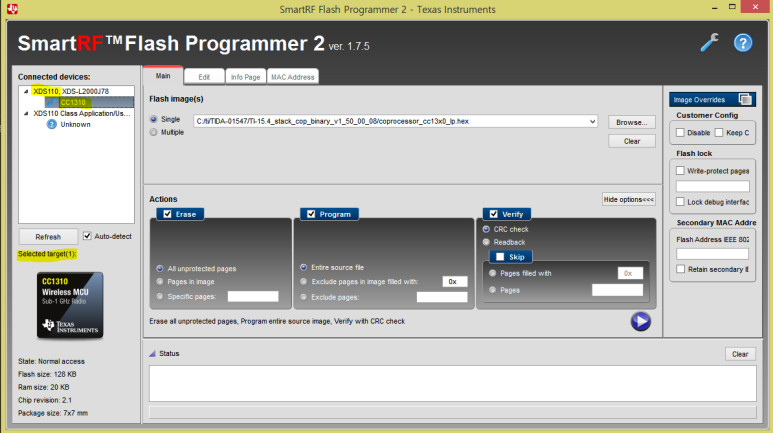Screen dimensions: 773x433
Task: Toggle the Auto-detect checkbox
Action: (x=88, y=236)
